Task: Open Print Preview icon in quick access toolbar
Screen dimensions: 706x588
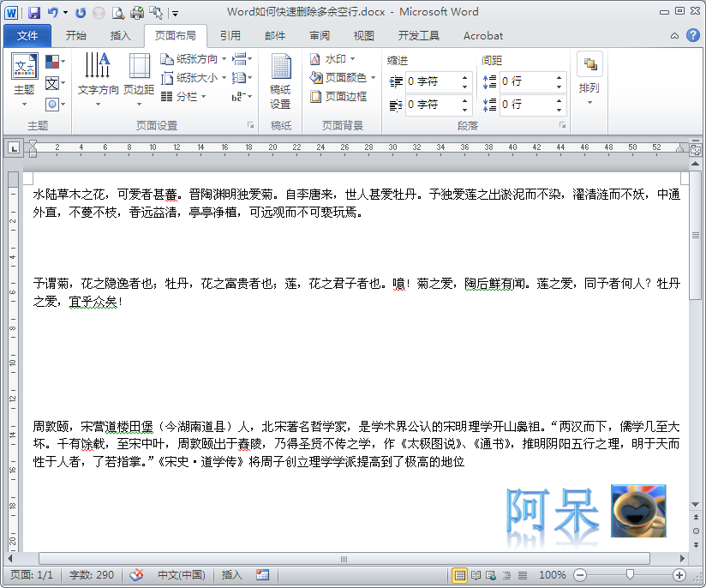Action: pyautogui.click(x=118, y=13)
